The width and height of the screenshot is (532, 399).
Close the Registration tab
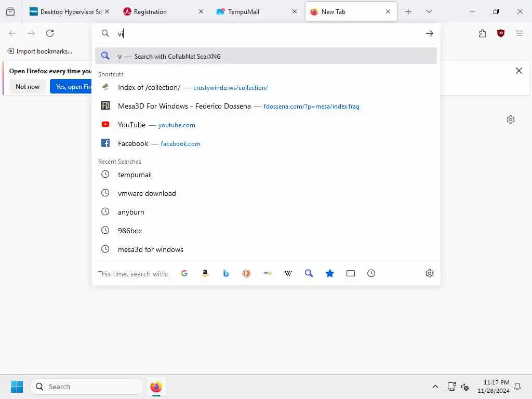[x=201, y=11]
